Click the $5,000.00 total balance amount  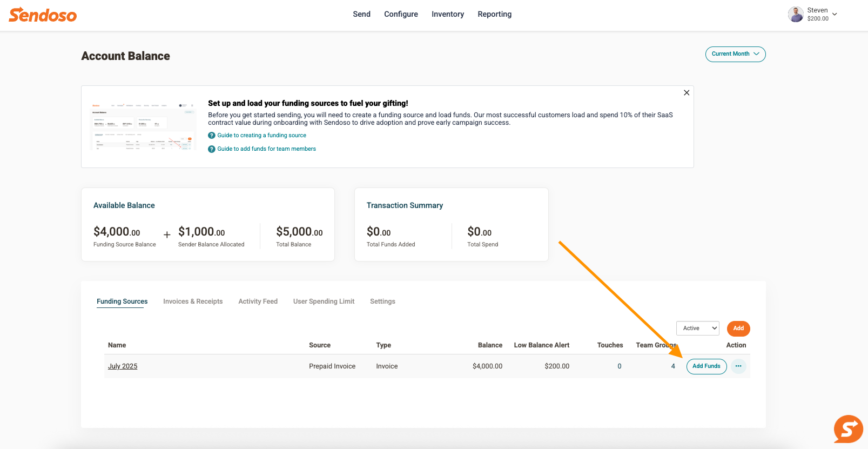299,232
